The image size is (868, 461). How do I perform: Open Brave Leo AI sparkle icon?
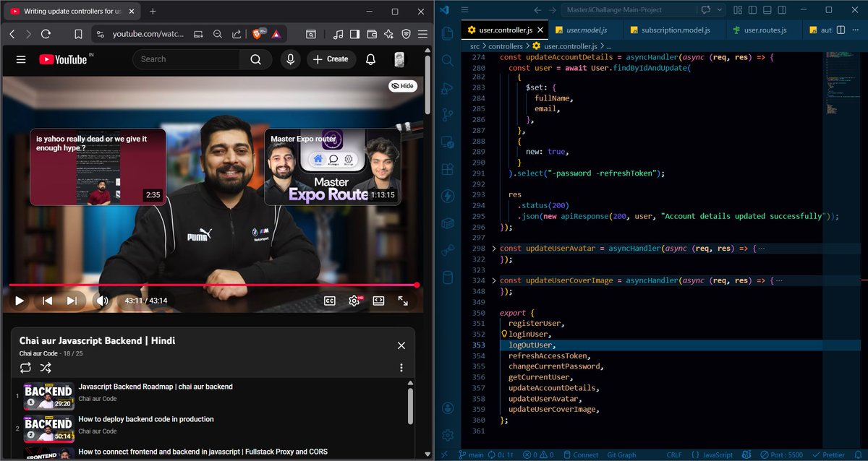click(x=388, y=34)
